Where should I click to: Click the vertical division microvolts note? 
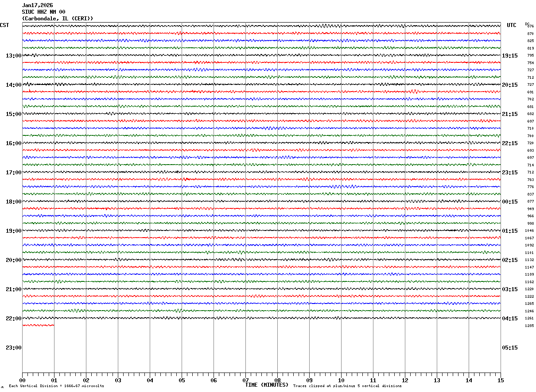coord(56,386)
